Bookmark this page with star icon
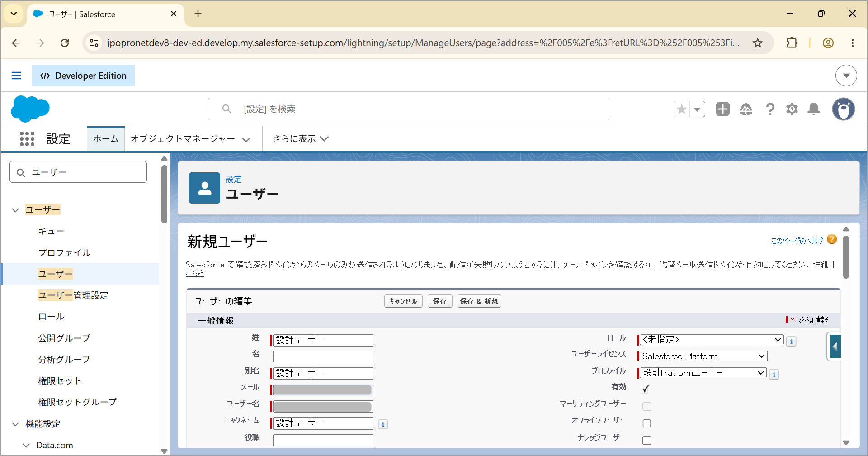The width and height of the screenshot is (868, 456). coord(758,43)
